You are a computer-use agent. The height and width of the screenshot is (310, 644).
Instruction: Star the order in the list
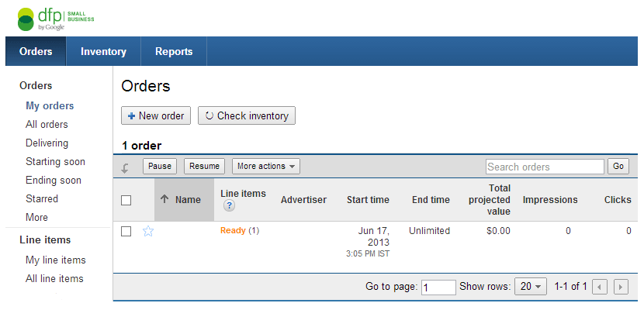148,231
